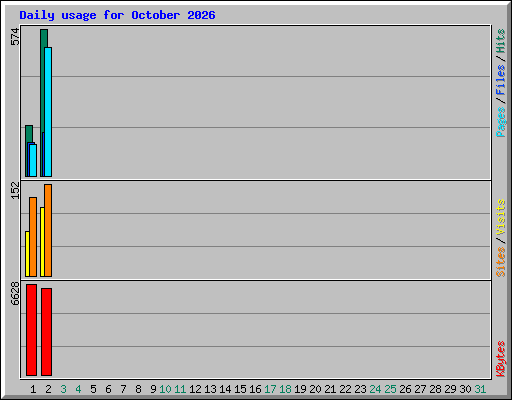Image resolution: width=512 pixels, height=400 pixels.
Task: Click the 574 axis maximum label
Action: coord(15,37)
